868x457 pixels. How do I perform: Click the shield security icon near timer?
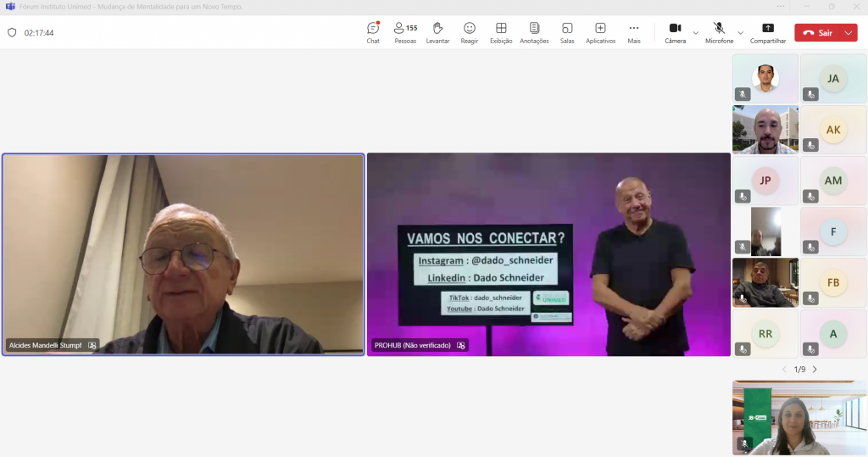(x=12, y=33)
